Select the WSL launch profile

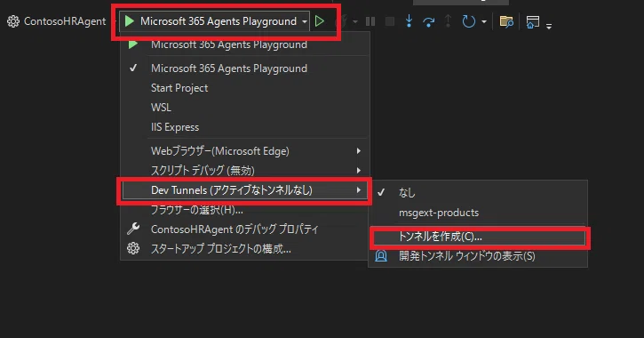(x=245, y=108)
